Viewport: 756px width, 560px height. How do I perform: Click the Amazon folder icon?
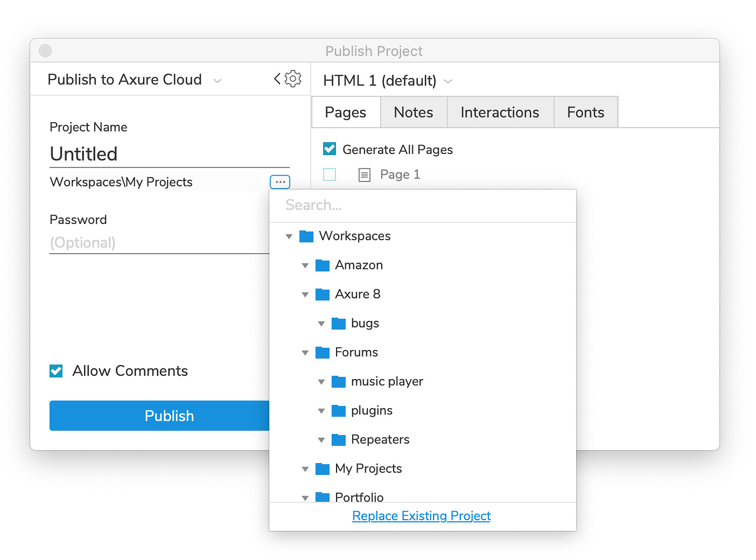tap(323, 265)
